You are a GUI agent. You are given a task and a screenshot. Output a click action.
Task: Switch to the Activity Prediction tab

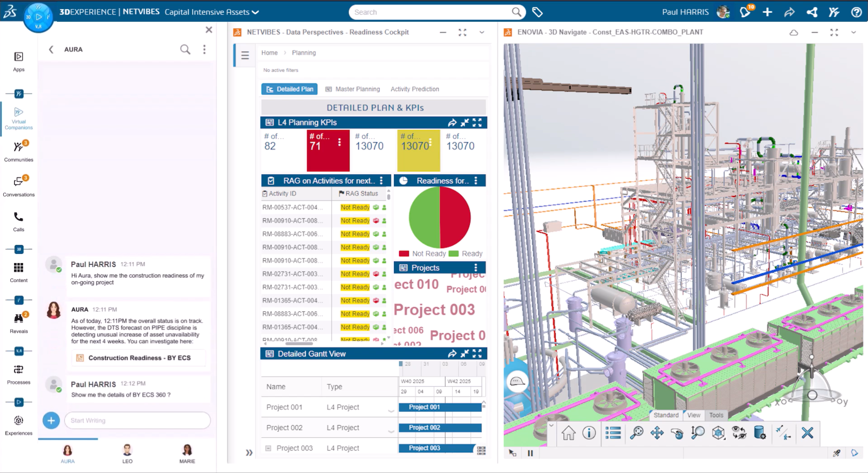point(414,89)
